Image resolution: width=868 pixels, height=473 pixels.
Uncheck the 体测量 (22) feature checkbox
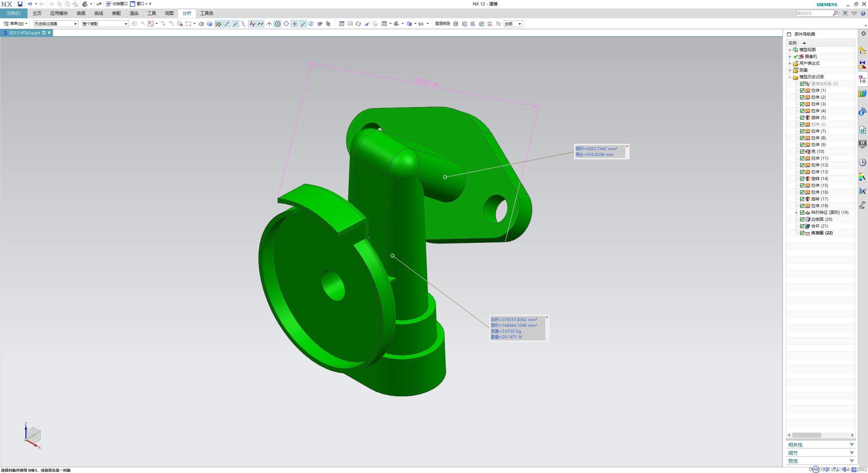[x=802, y=233]
